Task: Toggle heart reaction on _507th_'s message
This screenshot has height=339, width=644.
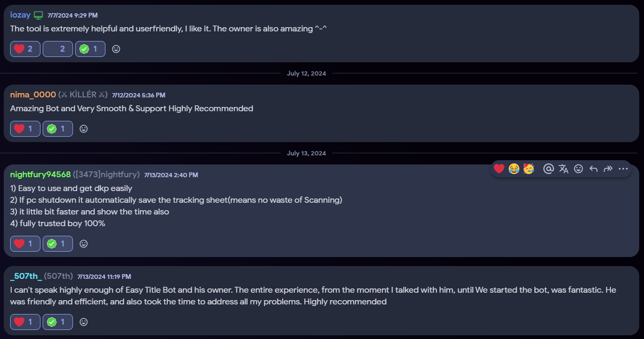Action: point(25,322)
